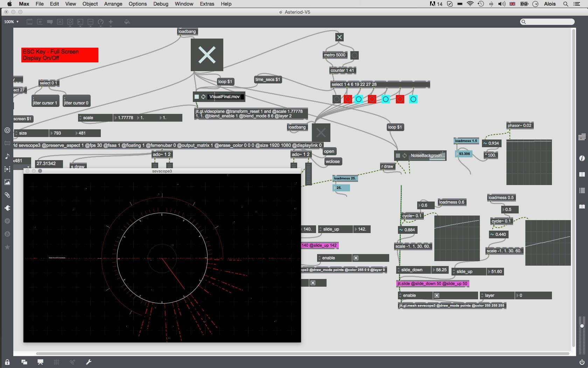Click the lock/unlock patcher icon

click(7, 362)
